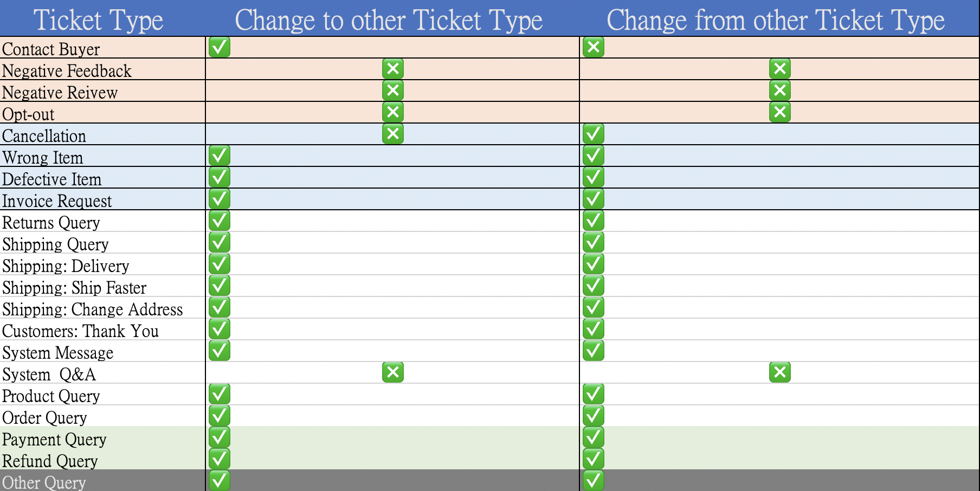Click Refund Query's check in 'Change from' column
The image size is (980, 491).
594,459
